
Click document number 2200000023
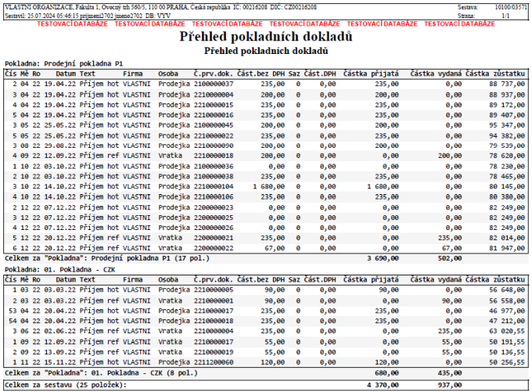click(x=214, y=207)
